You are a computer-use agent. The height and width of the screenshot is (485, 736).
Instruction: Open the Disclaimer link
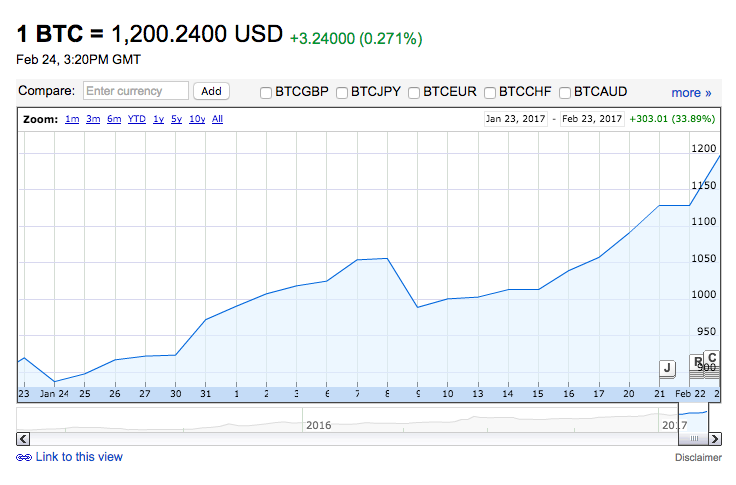(698, 458)
